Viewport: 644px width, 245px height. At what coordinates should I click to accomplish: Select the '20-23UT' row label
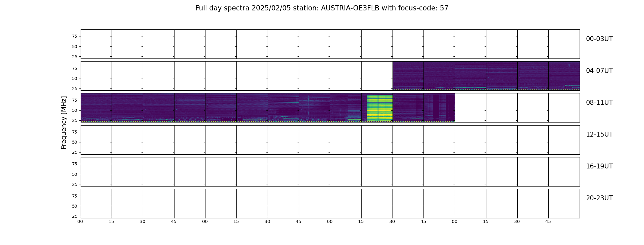coord(599,198)
